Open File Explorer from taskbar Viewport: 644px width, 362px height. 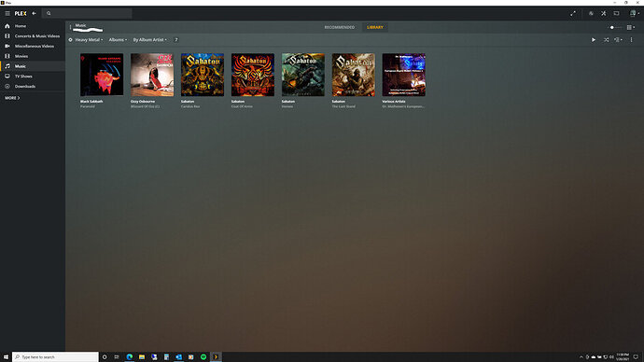[x=142, y=357]
